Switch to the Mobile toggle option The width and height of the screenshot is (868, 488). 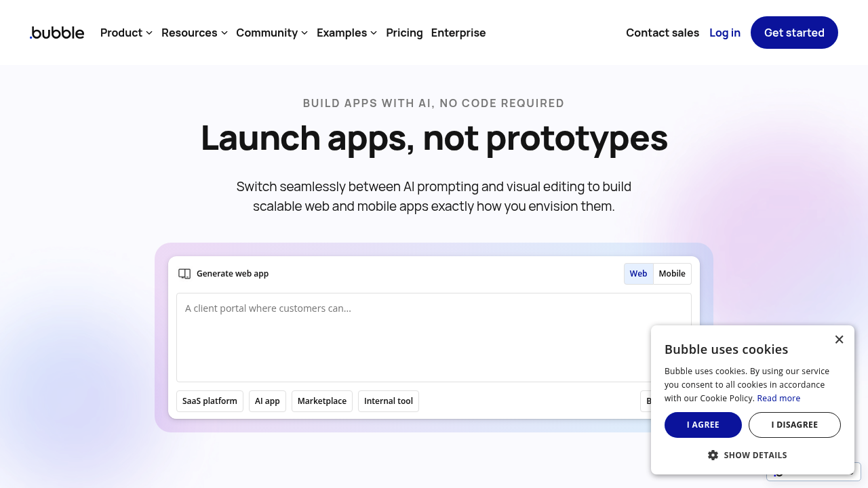click(x=672, y=274)
